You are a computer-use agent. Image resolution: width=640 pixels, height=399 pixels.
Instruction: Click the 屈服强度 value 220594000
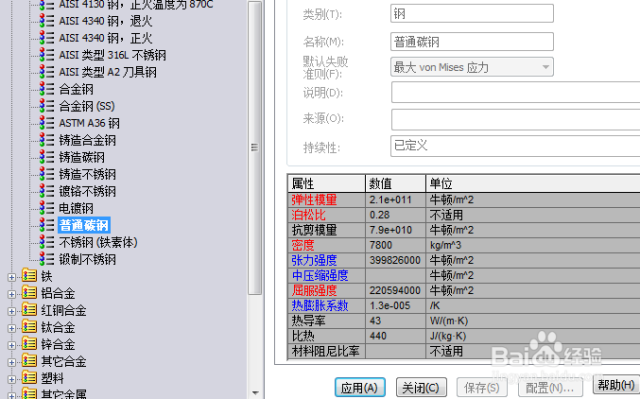point(396,290)
